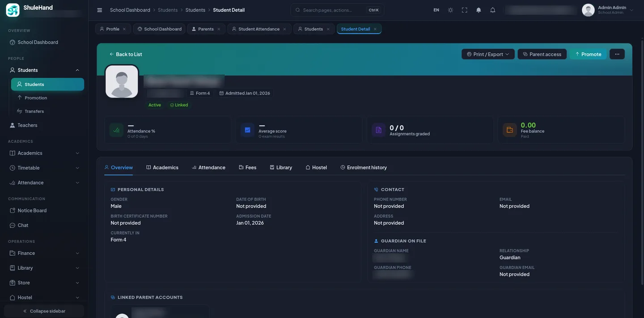Open Promotion in the sidebar
Screen dimensions: 644x318
click(47, 98)
